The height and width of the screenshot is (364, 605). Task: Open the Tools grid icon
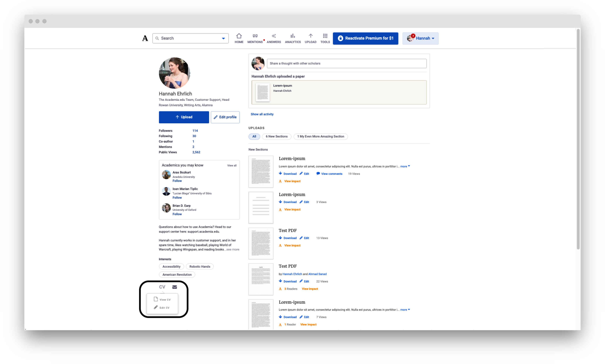click(x=325, y=36)
